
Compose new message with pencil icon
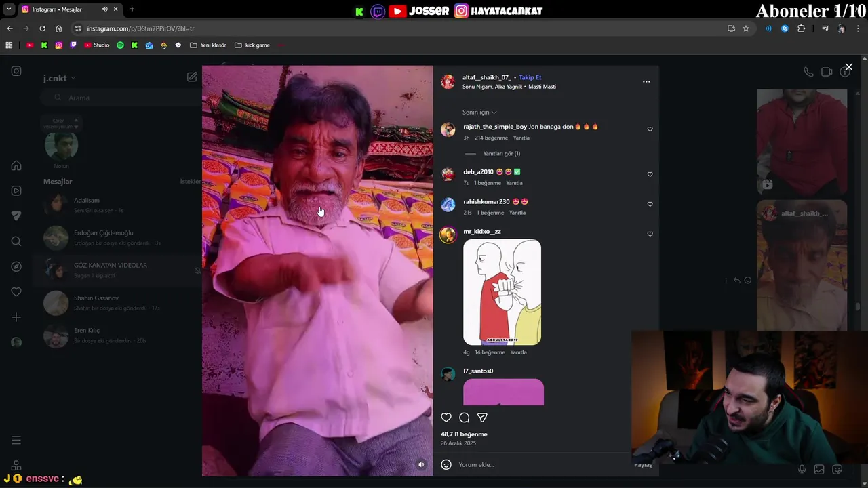click(x=192, y=77)
